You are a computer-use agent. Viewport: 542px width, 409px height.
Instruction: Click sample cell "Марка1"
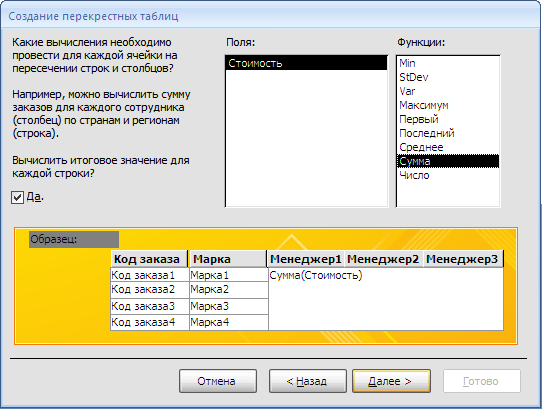(229, 275)
